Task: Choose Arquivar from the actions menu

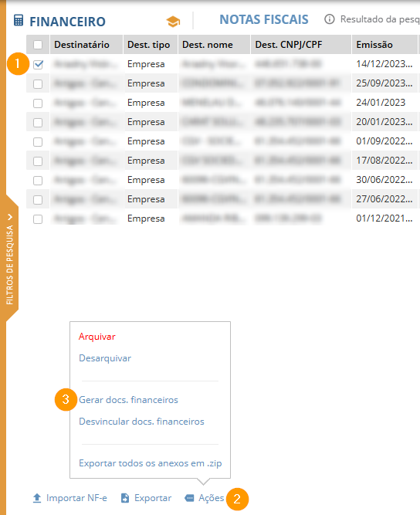Action: [x=97, y=337]
